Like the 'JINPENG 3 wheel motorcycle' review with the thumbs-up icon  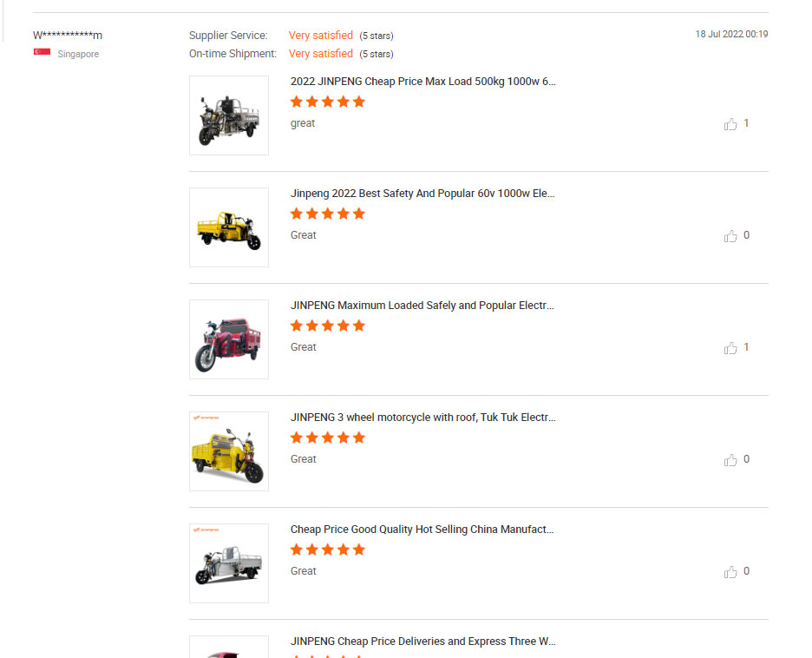(730, 459)
